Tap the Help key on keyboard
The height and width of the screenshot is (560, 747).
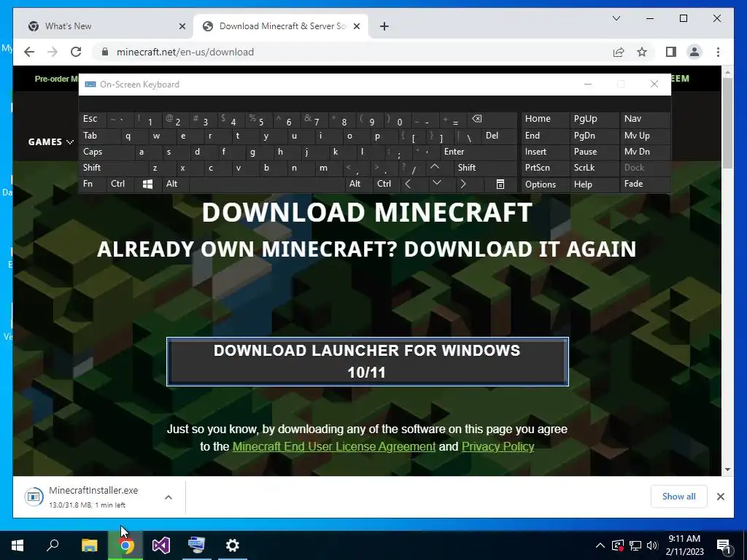595,184
